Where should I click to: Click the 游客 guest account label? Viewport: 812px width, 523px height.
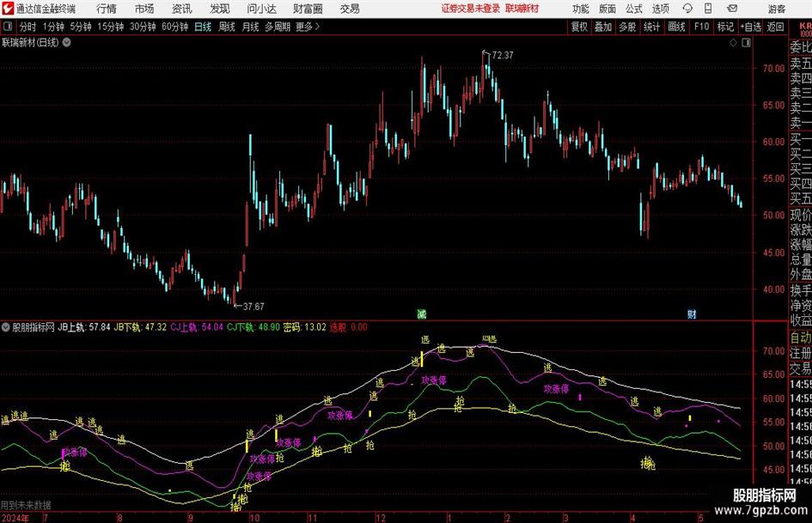click(777, 9)
